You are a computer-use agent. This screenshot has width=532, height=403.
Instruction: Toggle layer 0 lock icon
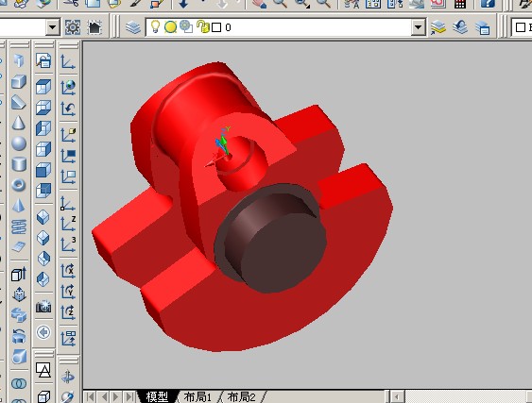click(203, 26)
